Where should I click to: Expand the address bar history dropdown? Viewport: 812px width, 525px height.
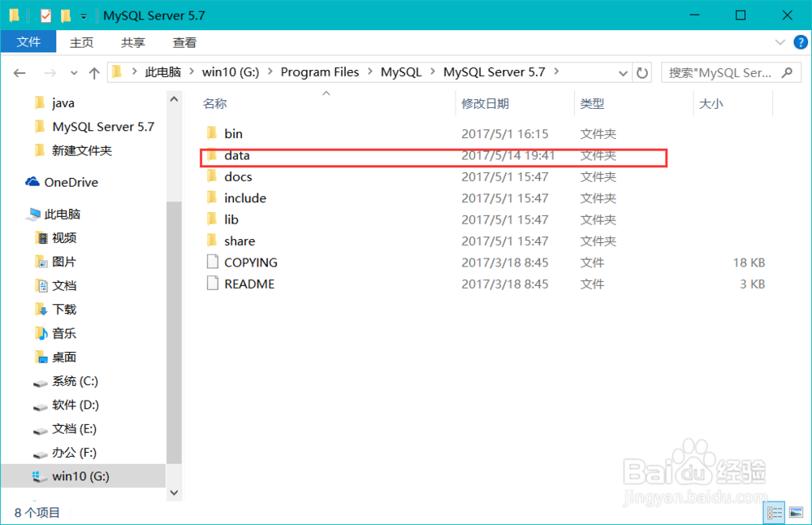(x=622, y=72)
